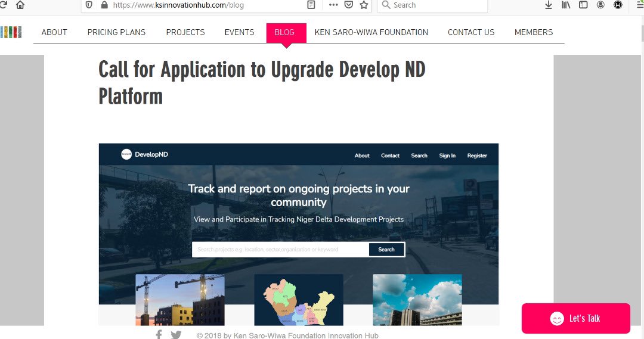644x339 pixels.
Task: Click About in DevelopND header
Action: point(362,155)
